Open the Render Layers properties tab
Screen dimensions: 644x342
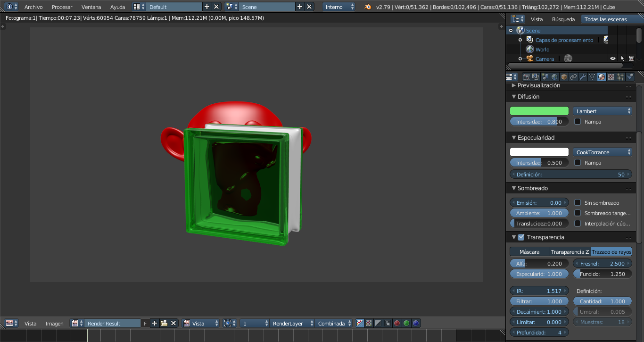(536, 77)
